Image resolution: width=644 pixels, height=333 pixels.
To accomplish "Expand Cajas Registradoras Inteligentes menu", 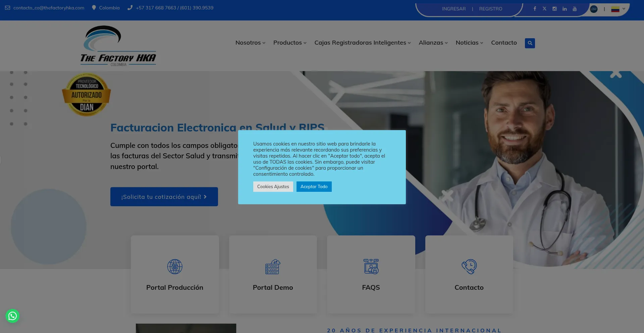I will (362, 43).
